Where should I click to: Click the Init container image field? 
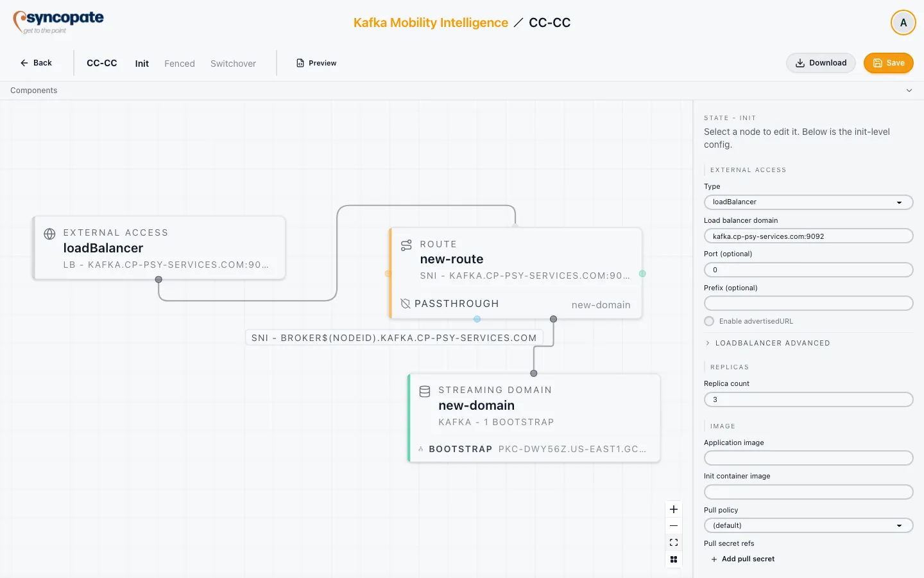pyautogui.click(x=809, y=492)
